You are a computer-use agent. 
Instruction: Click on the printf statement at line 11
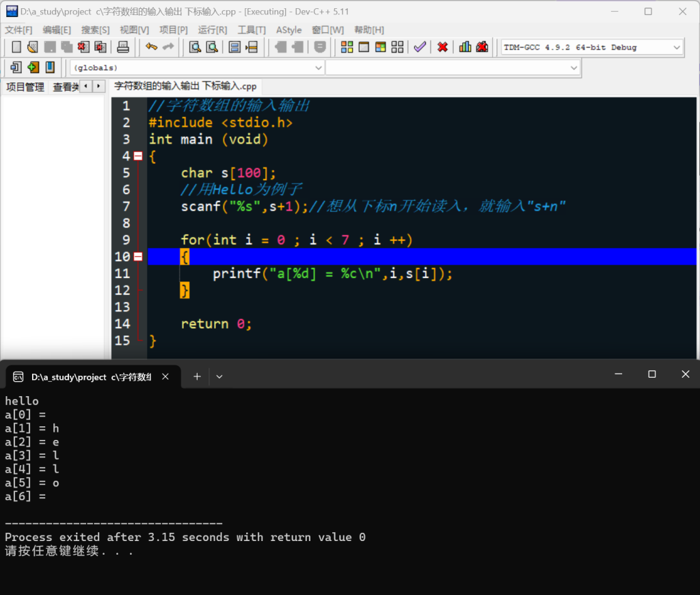pyautogui.click(x=332, y=273)
